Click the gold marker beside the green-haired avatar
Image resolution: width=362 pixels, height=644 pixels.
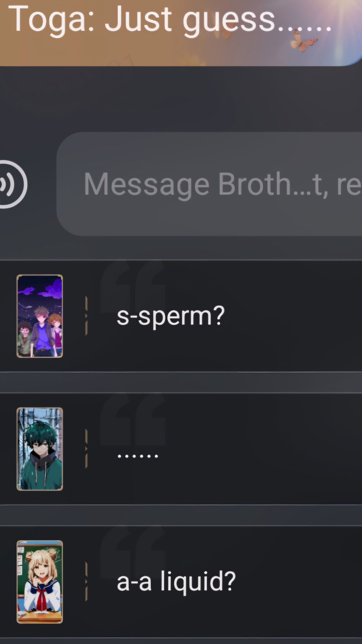tap(86, 449)
